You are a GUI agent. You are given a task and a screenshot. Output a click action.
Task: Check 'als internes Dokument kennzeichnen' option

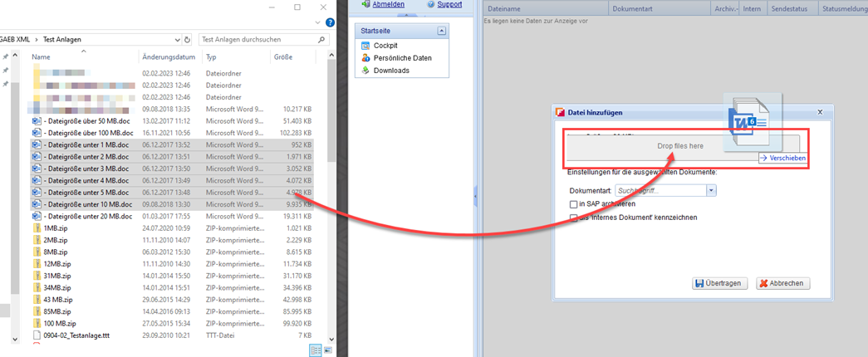pos(573,218)
